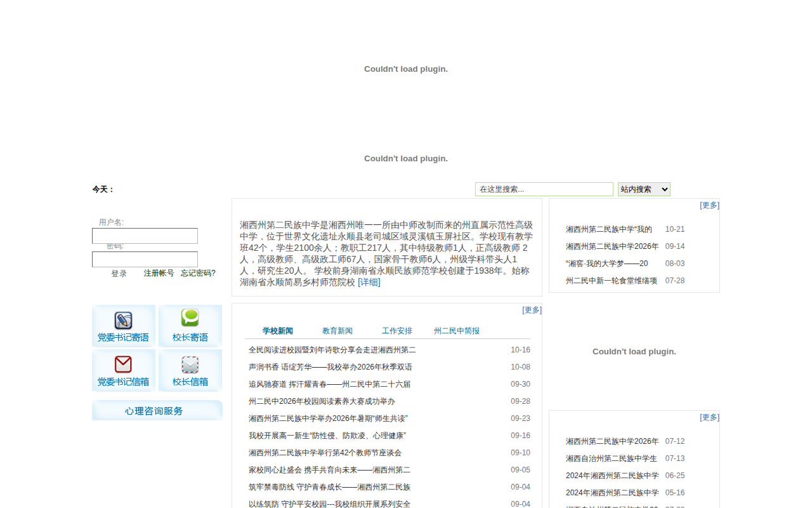812x508 pixels.
Task: Expand the 站内搜索 search scope dropdown
Action: (644, 189)
